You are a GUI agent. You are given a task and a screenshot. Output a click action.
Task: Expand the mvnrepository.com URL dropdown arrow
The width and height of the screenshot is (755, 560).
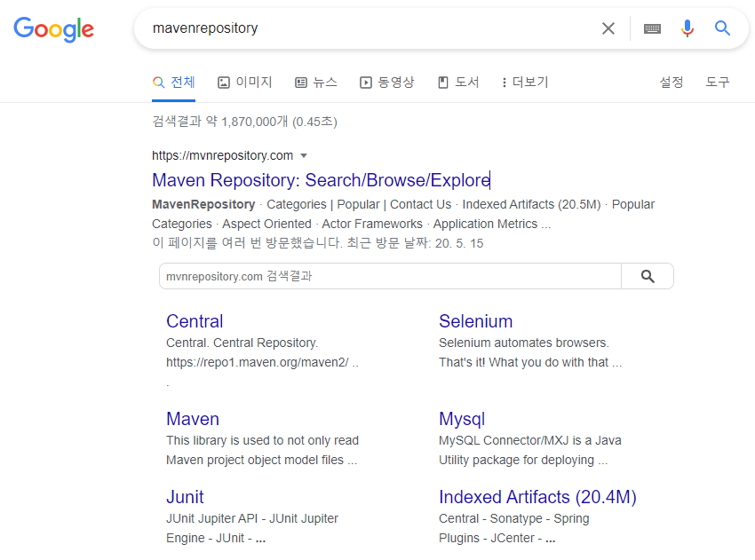(304, 156)
